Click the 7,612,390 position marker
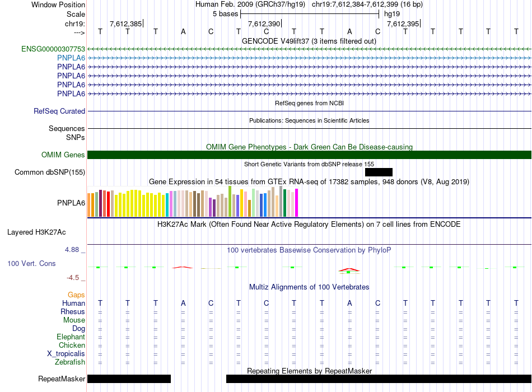 [264, 24]
